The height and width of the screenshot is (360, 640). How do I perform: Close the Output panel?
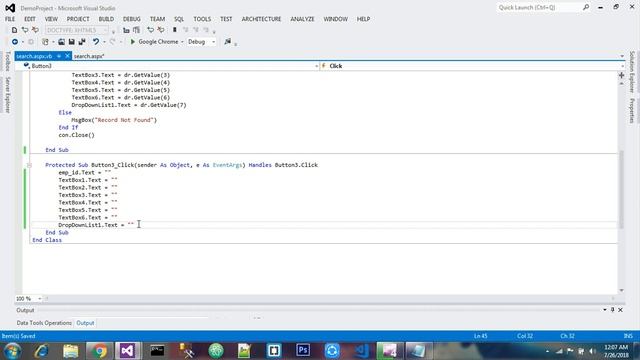[x=620, y=310]
